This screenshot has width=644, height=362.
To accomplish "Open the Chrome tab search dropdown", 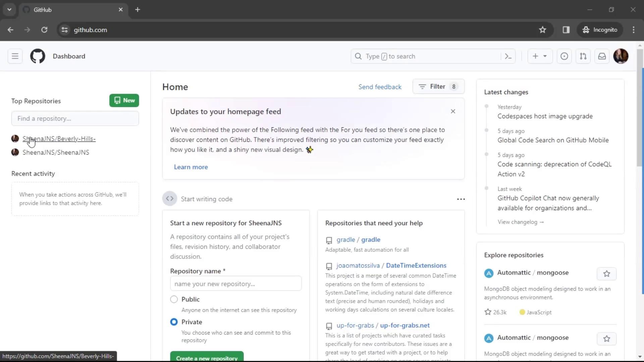I will 9,10.
